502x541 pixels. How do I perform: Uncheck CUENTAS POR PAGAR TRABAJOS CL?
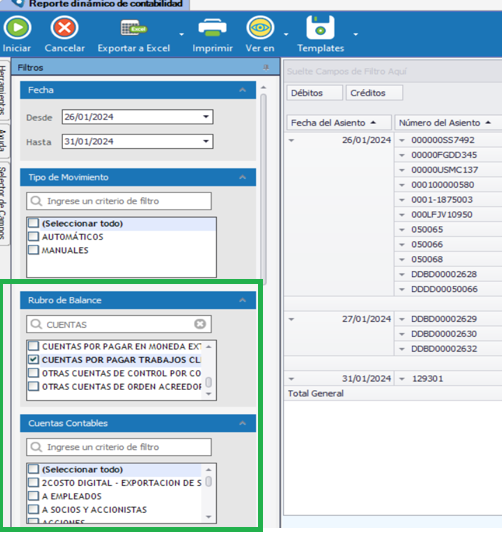pos(33,360)
